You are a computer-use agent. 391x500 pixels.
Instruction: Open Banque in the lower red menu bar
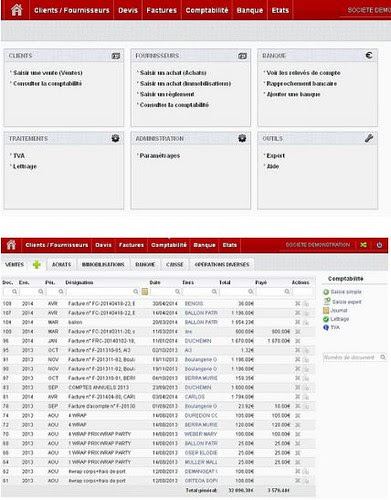[204, 245]
